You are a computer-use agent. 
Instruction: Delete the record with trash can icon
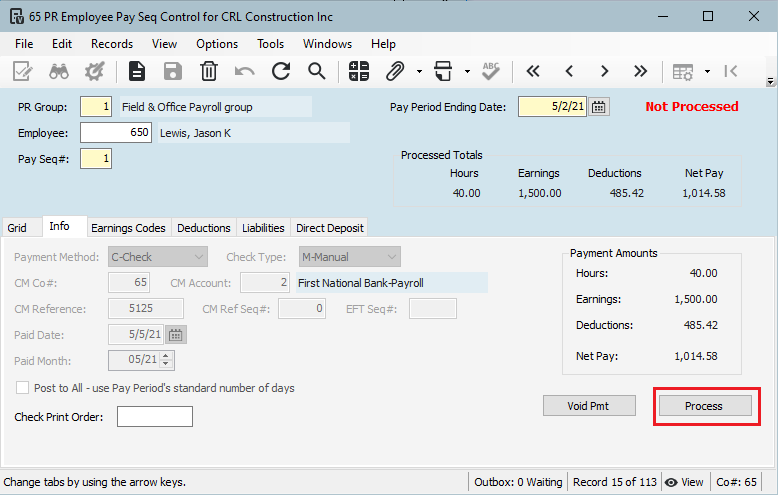click(x=209, y=71)
